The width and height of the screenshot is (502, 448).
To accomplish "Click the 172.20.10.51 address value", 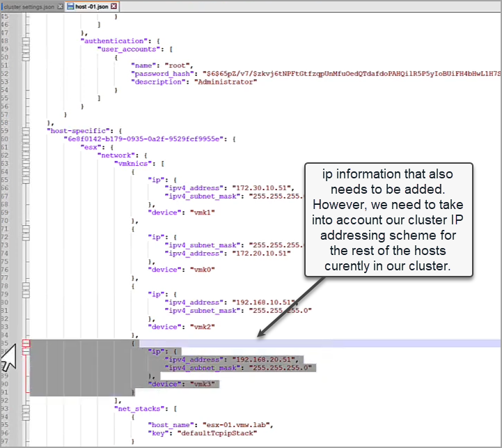I will (x=262, y=253).
